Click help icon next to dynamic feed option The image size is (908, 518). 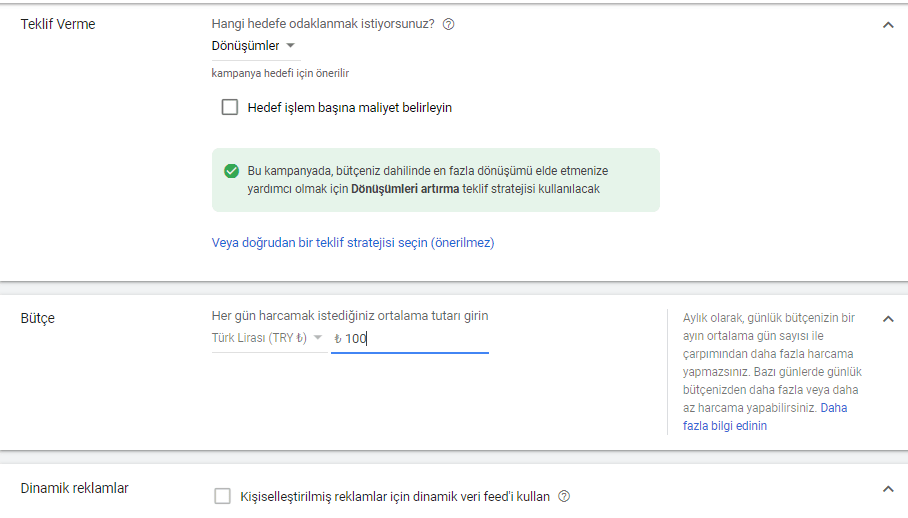564,496
